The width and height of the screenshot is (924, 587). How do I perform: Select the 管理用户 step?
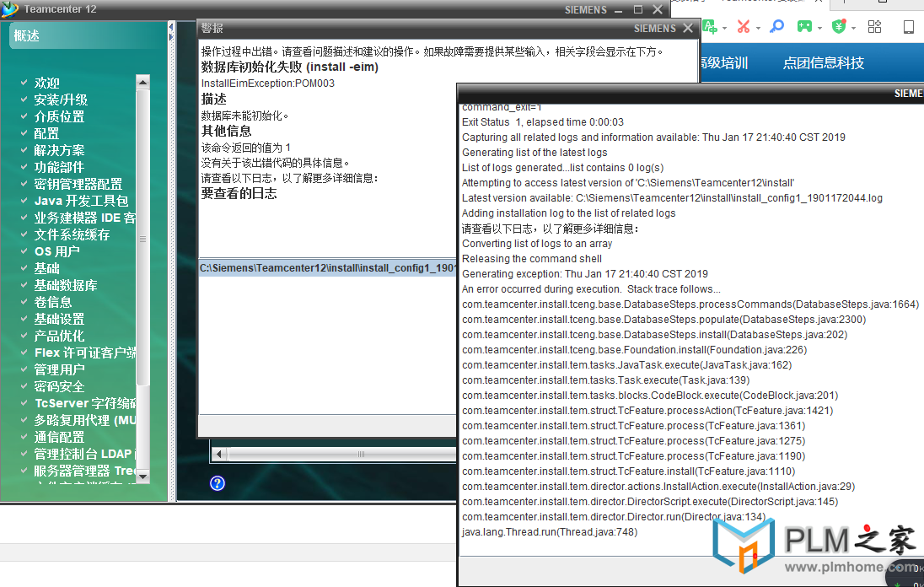pyautogui.click(x=59, y=370)
